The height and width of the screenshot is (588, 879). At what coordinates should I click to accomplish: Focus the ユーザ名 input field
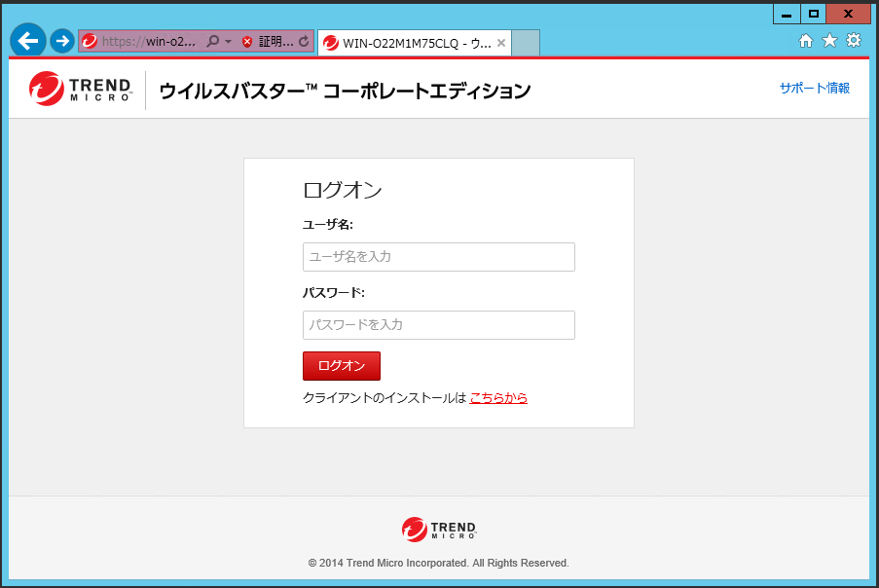point(439,257)
